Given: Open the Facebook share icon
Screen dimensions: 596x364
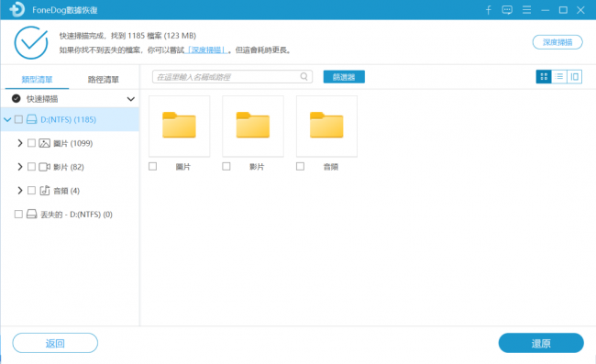Looking at the screenshot, I should 489,10.
